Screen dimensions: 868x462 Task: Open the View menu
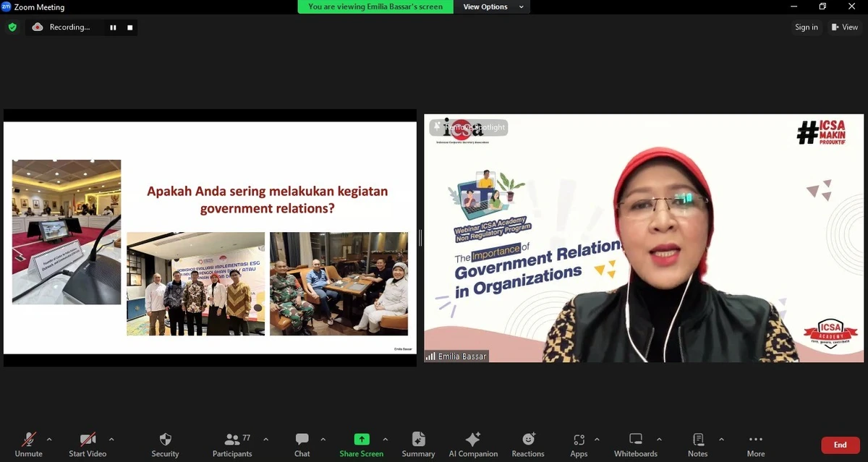click(844, 27)
